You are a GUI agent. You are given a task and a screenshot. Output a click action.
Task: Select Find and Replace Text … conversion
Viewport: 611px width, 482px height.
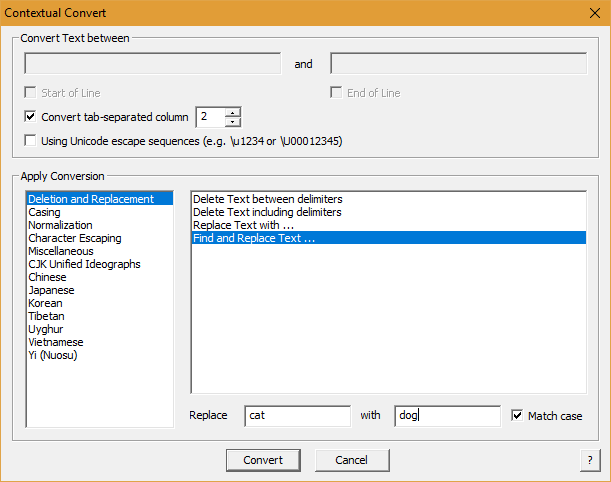[x=389, y=238]
